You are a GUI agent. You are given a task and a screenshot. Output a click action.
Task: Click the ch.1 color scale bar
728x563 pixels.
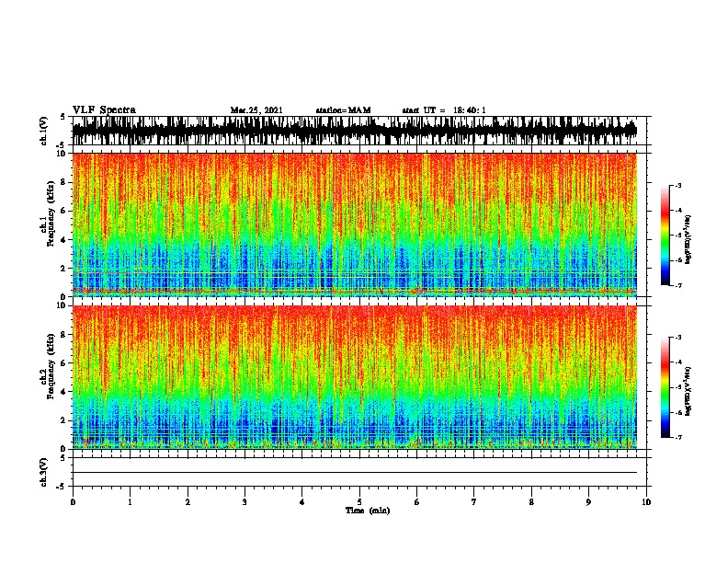665,236
